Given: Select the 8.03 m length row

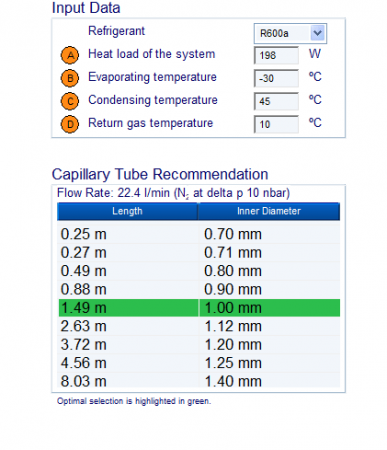Looking at the screenshot, I should click(199, 381).
